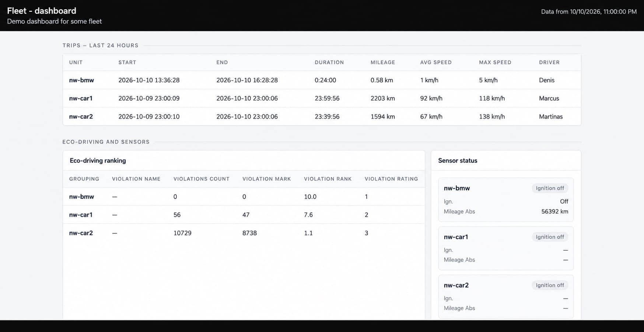Click 'Ignition off' badge on nw-car1 card
644x332 pixels.
coord(550,237)
